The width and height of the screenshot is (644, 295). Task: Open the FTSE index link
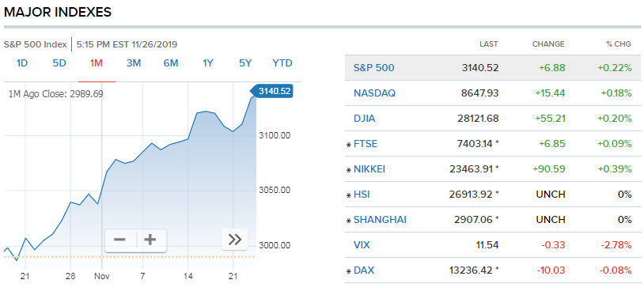pos(366,144)
